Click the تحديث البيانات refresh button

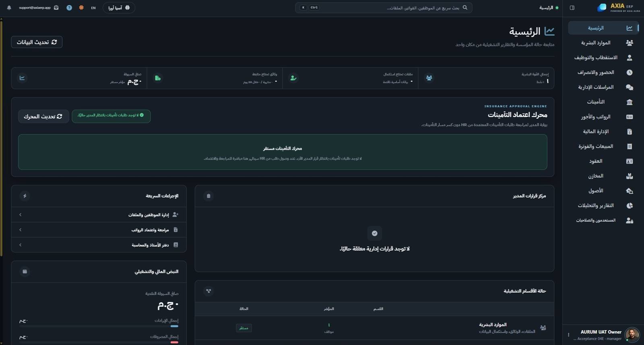37,42
